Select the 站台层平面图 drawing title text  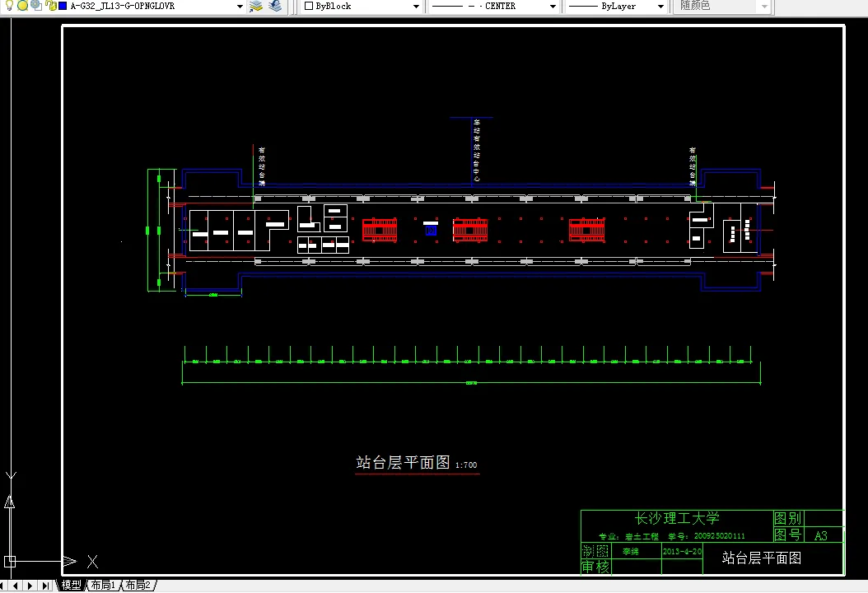(x=403, y=462)
